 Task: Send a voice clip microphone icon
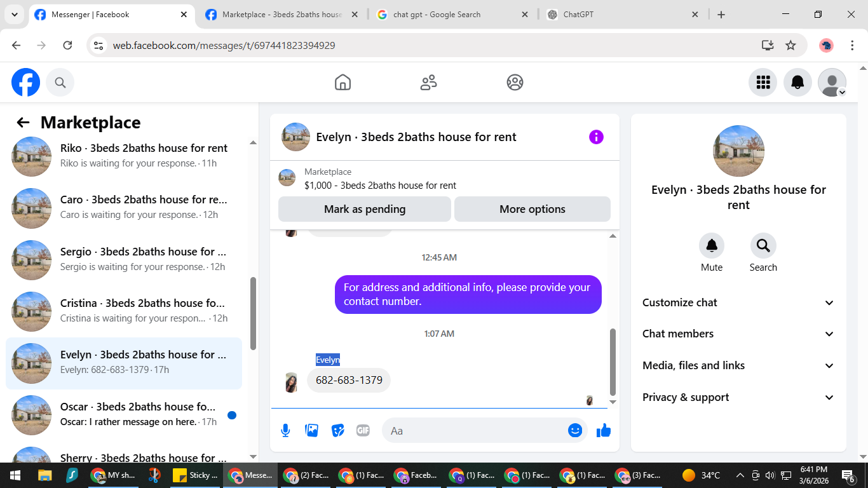[285, 431]
